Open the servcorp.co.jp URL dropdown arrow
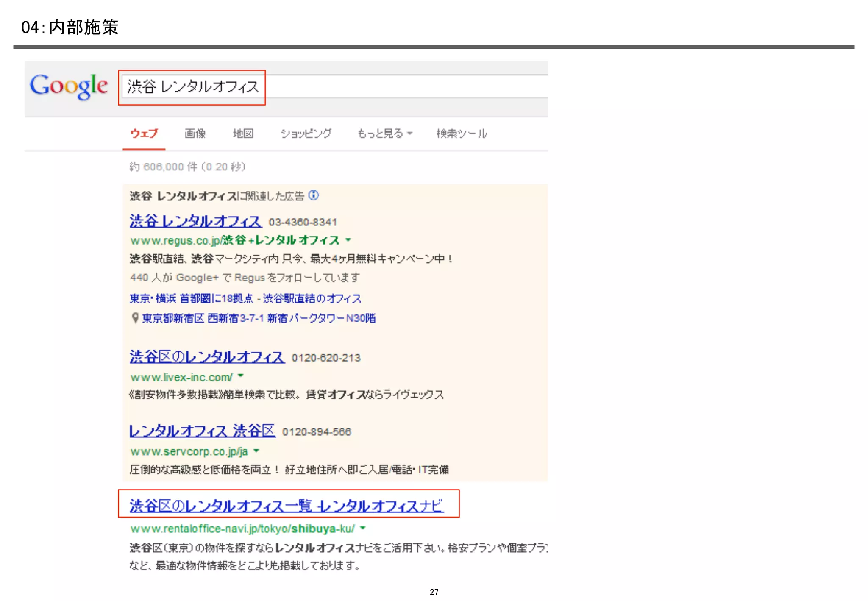 (x=256, y=451)
